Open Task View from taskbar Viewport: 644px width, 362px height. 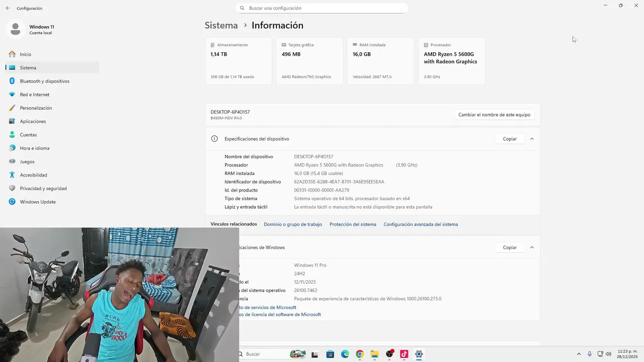pyautogui.click(x=314, y=354)
